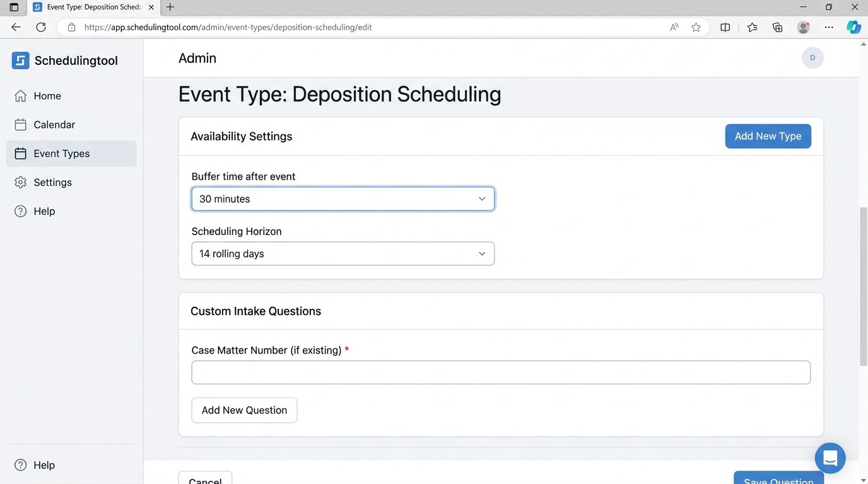
Task: Open the live chat bubble
Action: [830, 458]
